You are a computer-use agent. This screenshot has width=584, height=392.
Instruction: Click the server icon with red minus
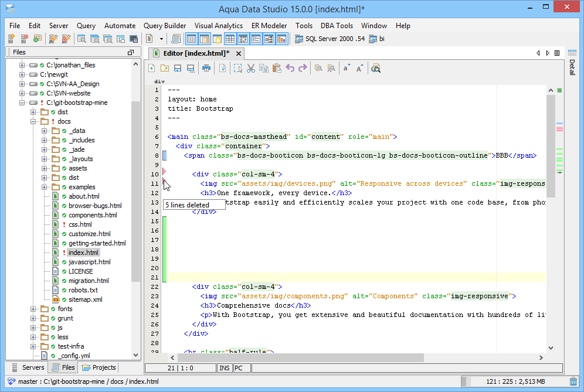[24, 38]
